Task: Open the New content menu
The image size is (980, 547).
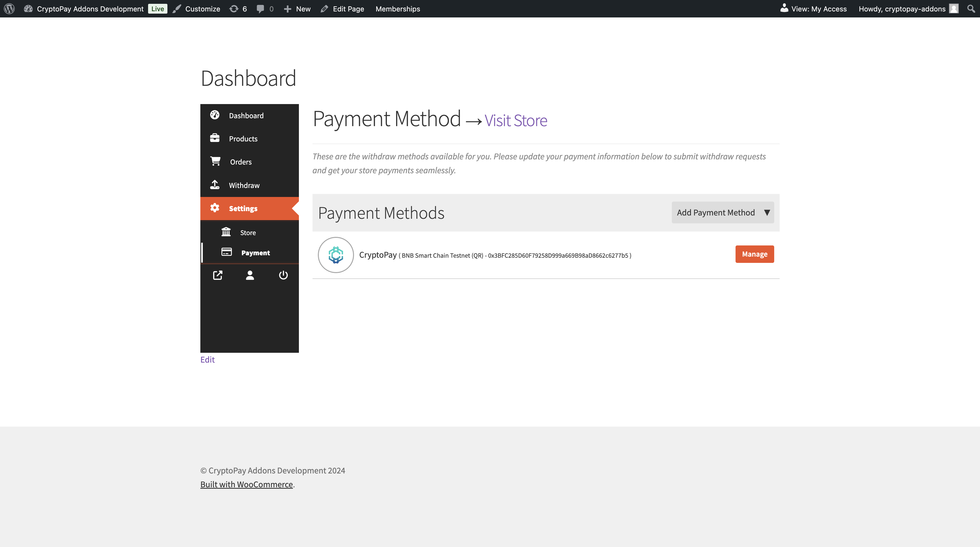Action: (298, 9)
